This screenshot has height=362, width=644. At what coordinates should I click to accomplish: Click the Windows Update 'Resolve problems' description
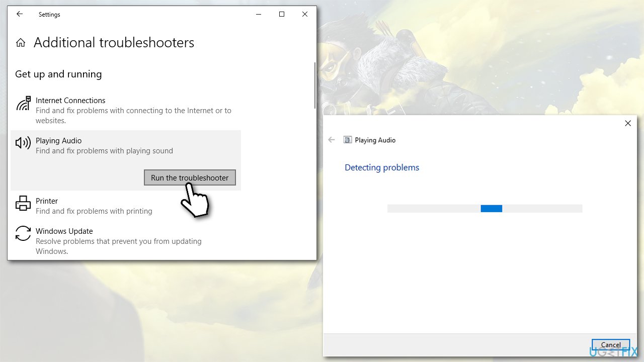coord(119,246)
